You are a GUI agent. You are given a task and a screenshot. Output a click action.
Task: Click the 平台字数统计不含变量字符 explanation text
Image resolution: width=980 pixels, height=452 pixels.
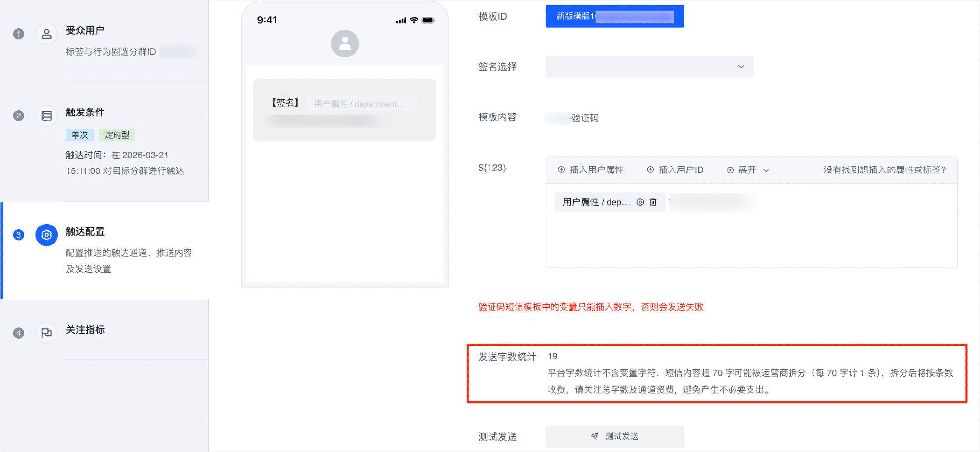[750, 381]
